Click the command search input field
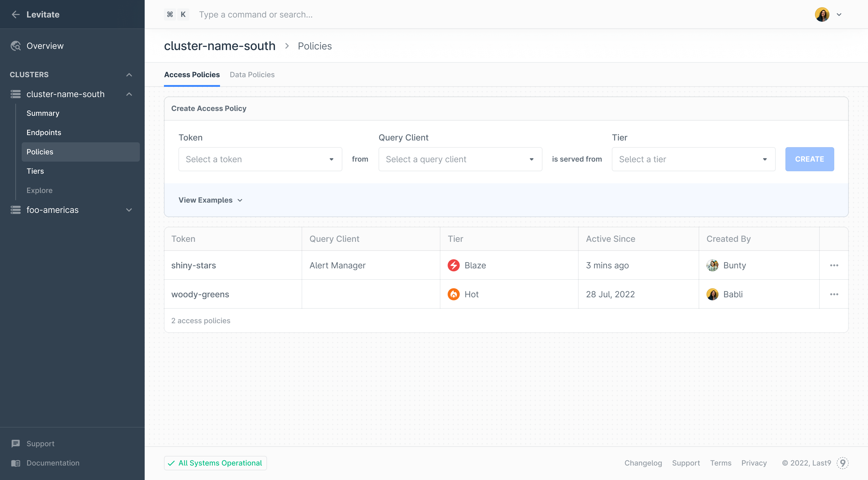Screen dimensions: 868x480 tap(255, 14)
